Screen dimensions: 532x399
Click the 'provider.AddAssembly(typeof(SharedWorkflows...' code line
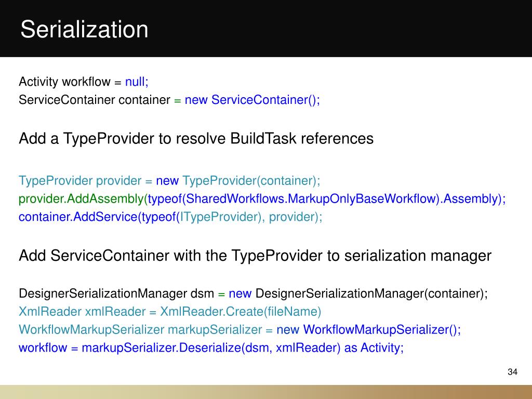(262, 199)
